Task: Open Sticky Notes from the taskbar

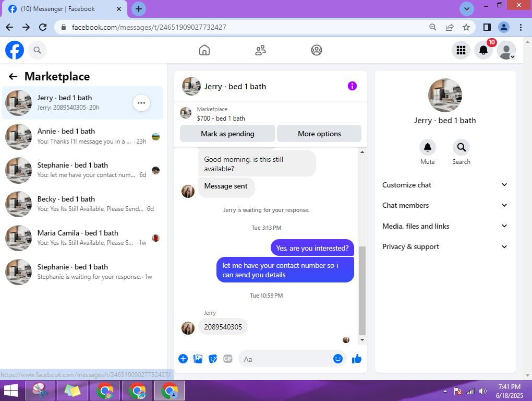Action: pyautogui.click(x=72, y=391)
